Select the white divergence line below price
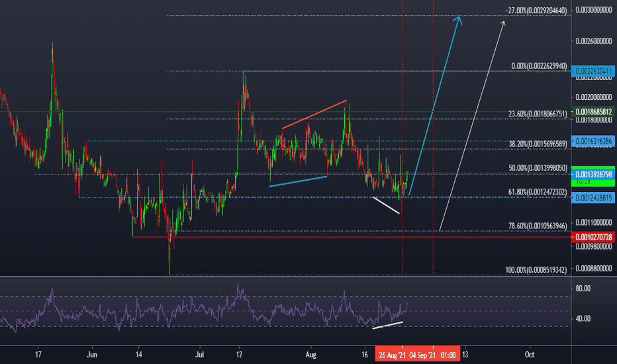 tap(386, 205)
